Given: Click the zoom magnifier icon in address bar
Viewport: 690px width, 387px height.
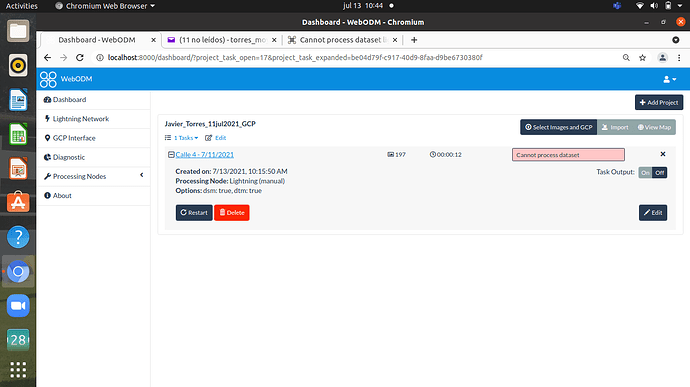Looking at the screenshot, I should coord(626,58).
